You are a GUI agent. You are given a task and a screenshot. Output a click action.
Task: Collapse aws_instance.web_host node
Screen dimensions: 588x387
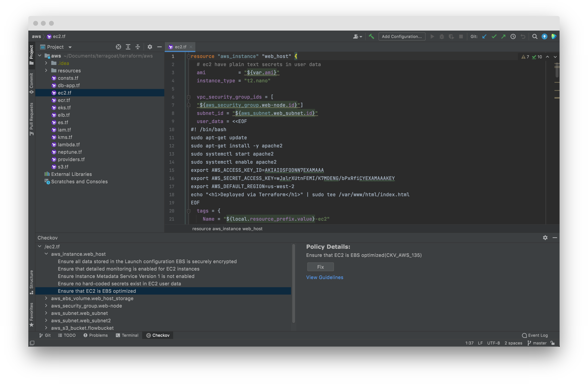click(x=46, y=254)
